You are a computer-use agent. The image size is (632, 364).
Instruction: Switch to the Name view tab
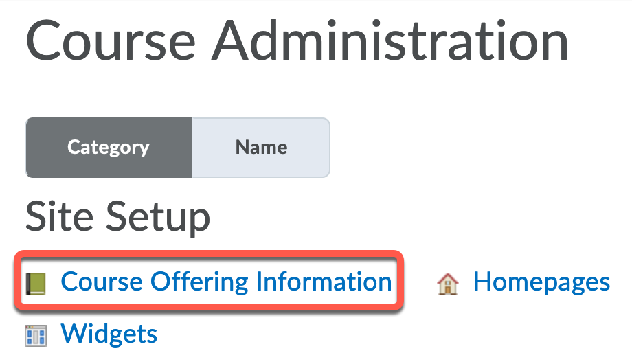261,148
